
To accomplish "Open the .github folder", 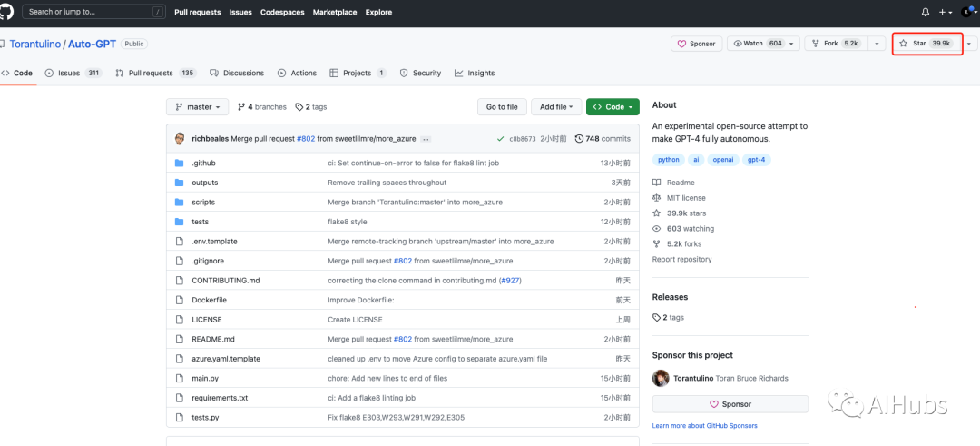I will pyautogui.click(x=204, y=163).
